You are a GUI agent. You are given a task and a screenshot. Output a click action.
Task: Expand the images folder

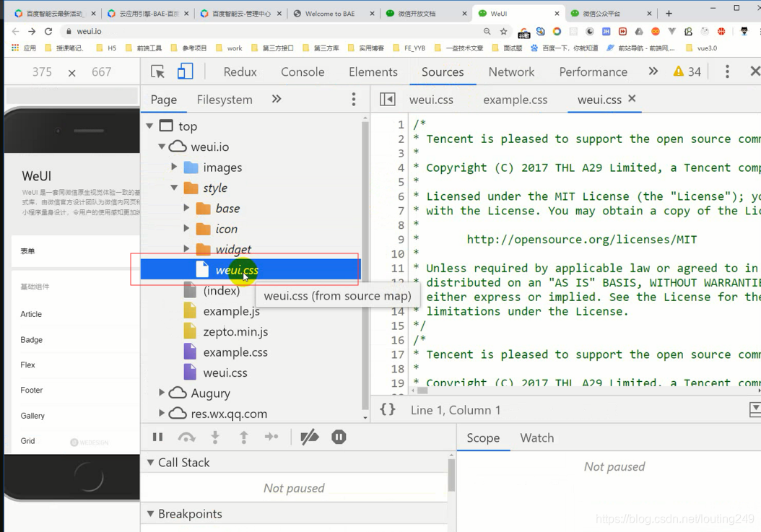174,167
